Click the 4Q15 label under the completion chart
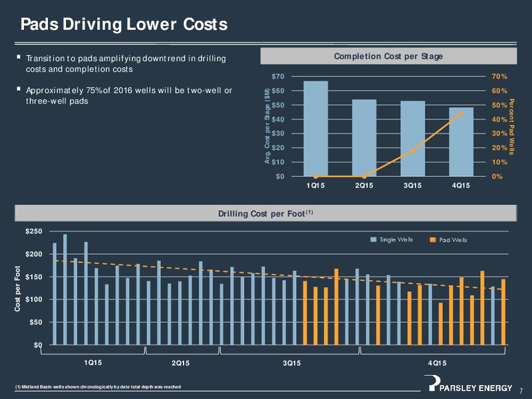This screenshot has width=532, height=399. [461, 186]
